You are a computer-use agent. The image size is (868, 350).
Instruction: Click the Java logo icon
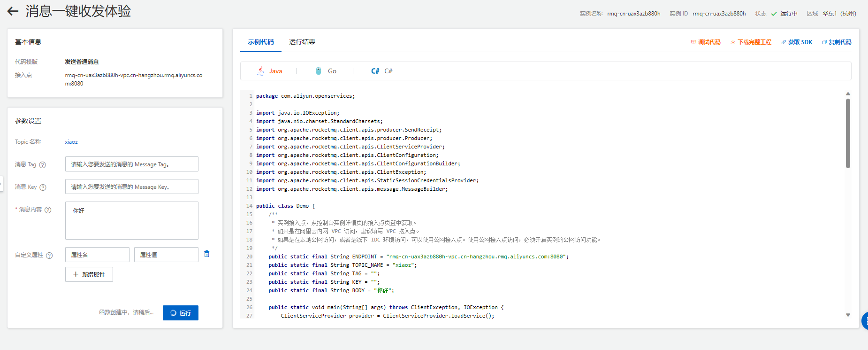(260, 71)
